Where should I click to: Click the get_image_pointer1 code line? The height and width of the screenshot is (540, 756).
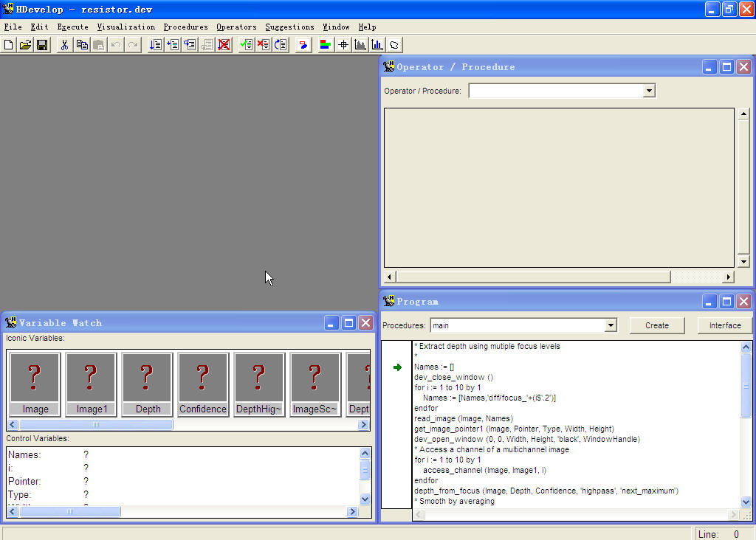tap(514, 429)
